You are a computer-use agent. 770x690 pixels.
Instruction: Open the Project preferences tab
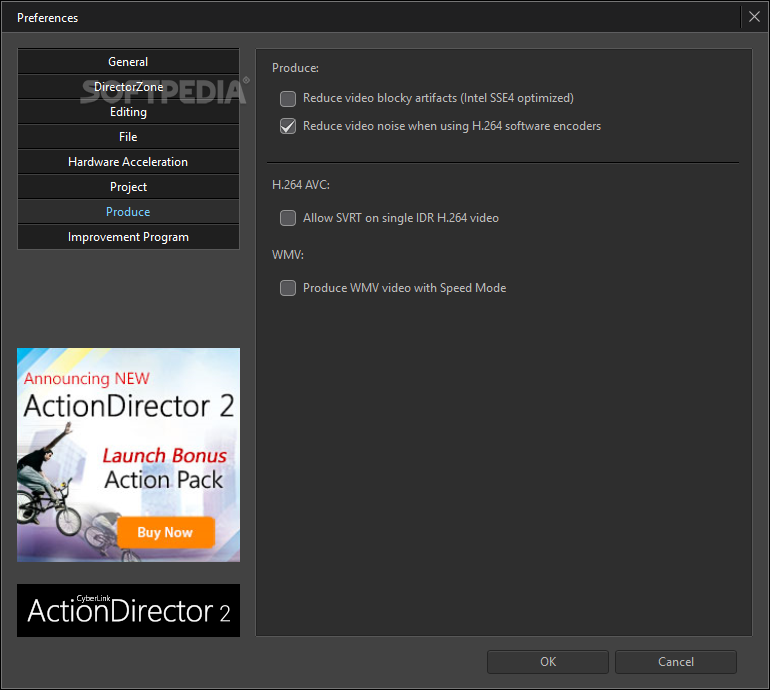pos(128,187)
